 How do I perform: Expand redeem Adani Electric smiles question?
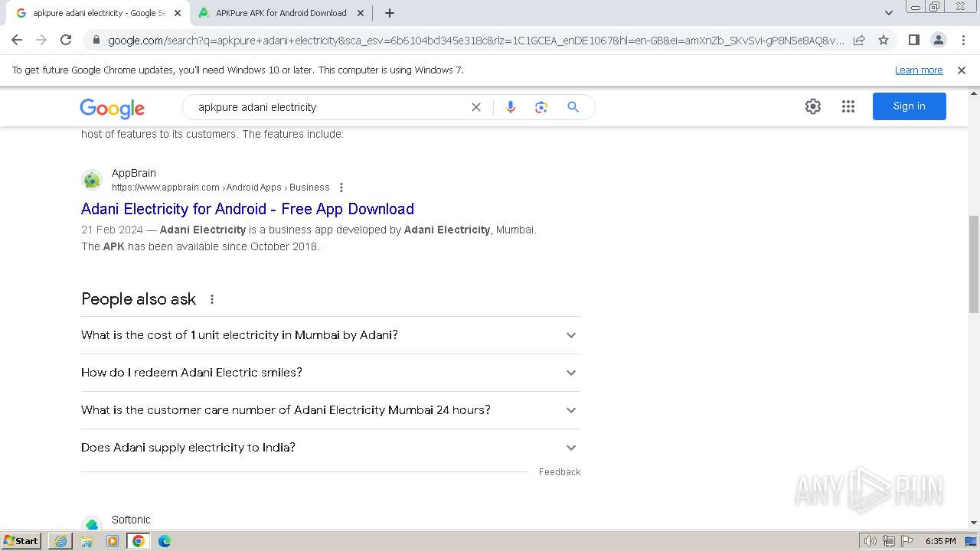click(x=331, y=373)
